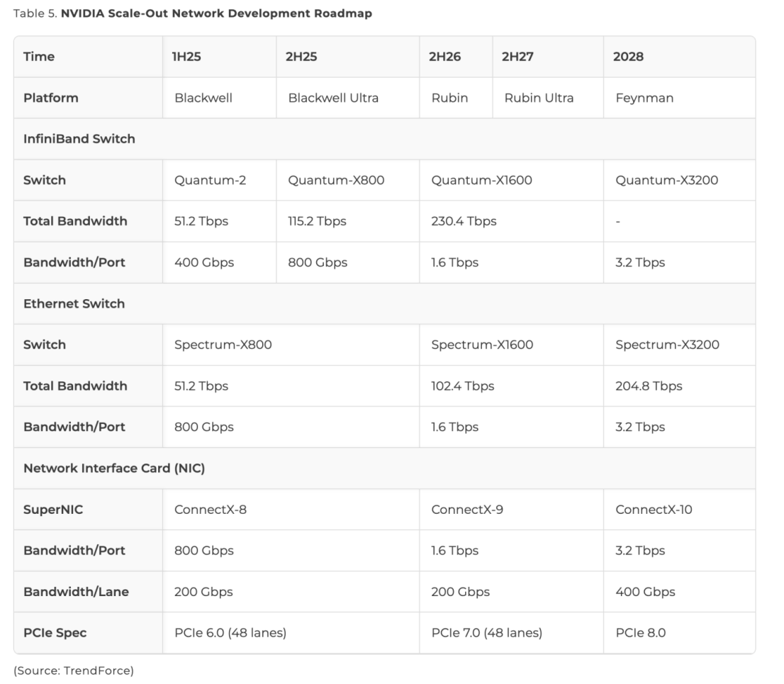Click the 'Blackwell Ultra' platform cell
This screenshot has width=784, height=684.
coord(333,98)
